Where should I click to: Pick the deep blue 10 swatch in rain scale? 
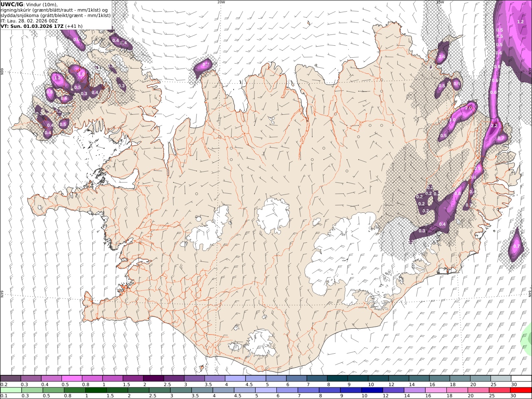pyautogui.click(x=372, y=390)
